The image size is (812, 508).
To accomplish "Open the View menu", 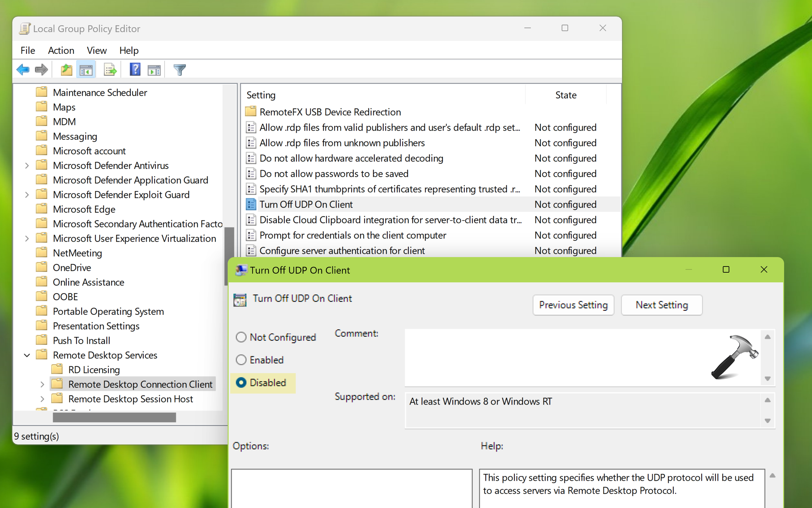I will tap(96, 50).
